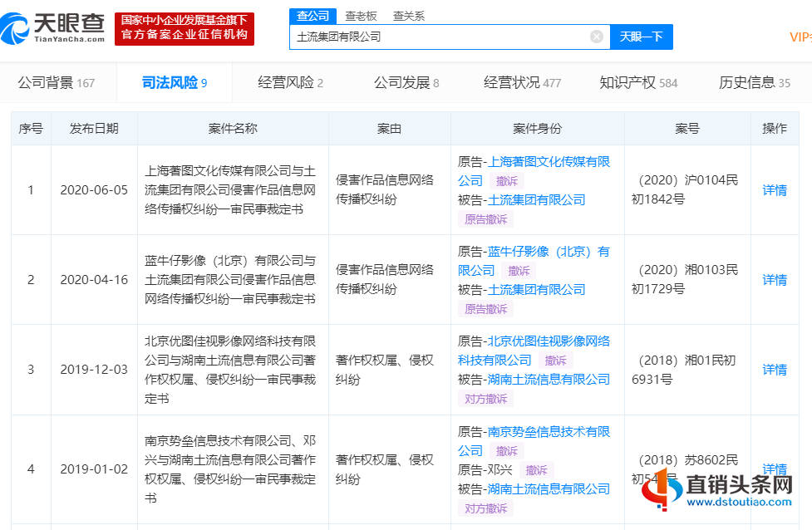Click the case title starting 蓝牛仔影像

point(230,279)
